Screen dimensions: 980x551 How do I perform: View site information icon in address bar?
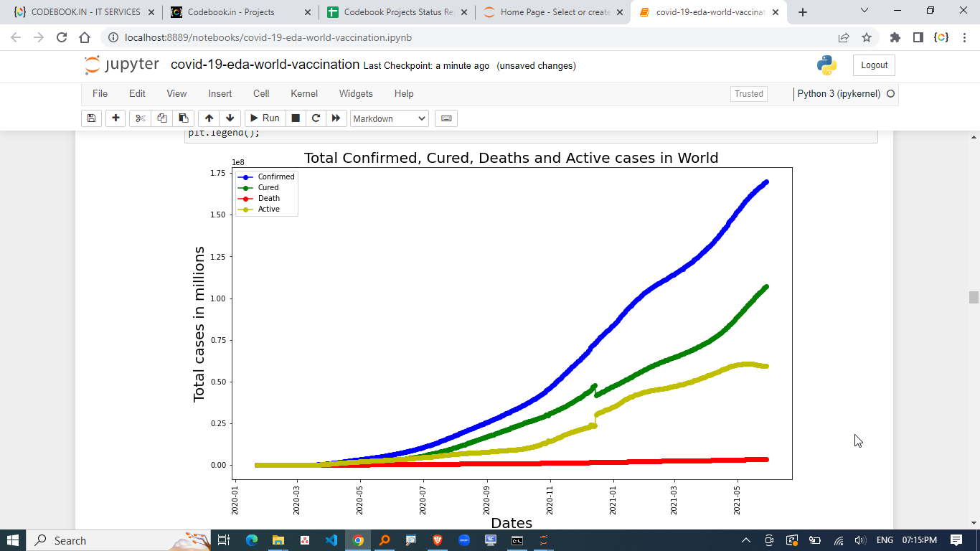[113, 37]
